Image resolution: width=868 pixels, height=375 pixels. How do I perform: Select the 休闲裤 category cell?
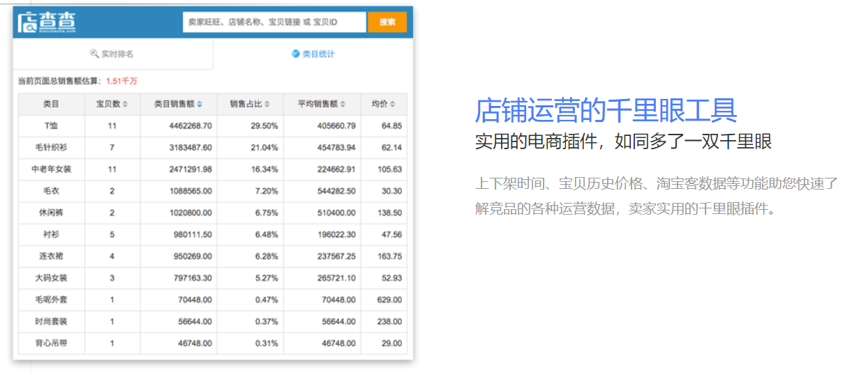(51, 213)
